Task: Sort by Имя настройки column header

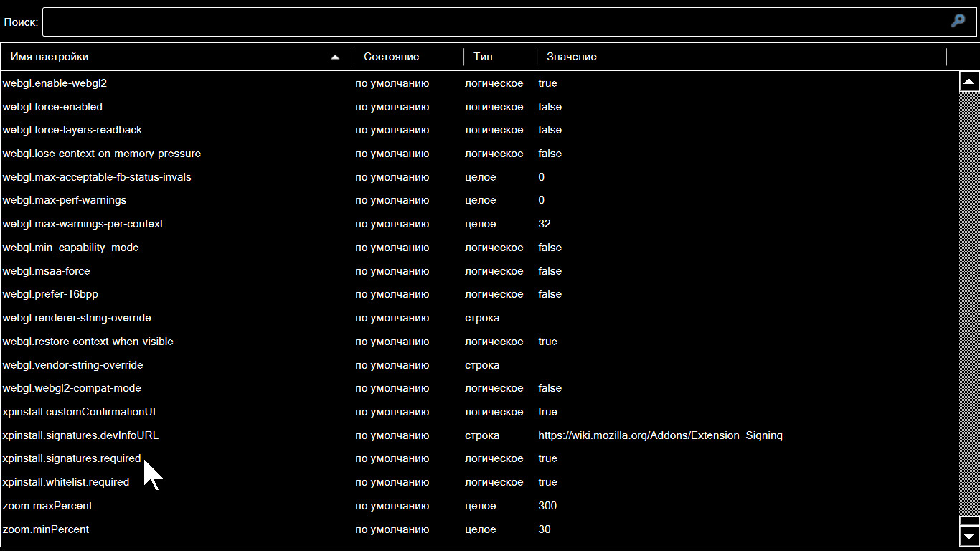Action: point(176,57)
